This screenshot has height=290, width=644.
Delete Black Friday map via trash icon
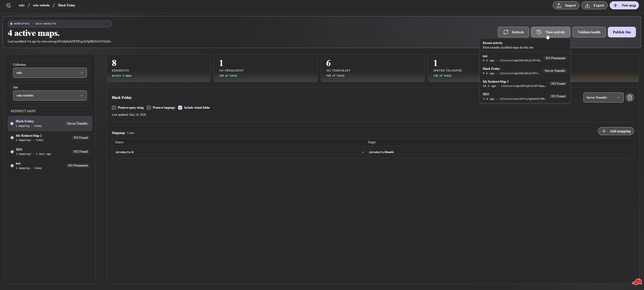[630, 98]
